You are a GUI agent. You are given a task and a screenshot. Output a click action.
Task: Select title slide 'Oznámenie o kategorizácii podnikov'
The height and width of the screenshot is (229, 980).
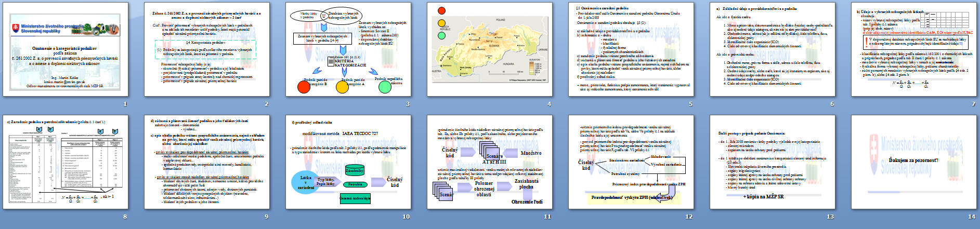66,49
